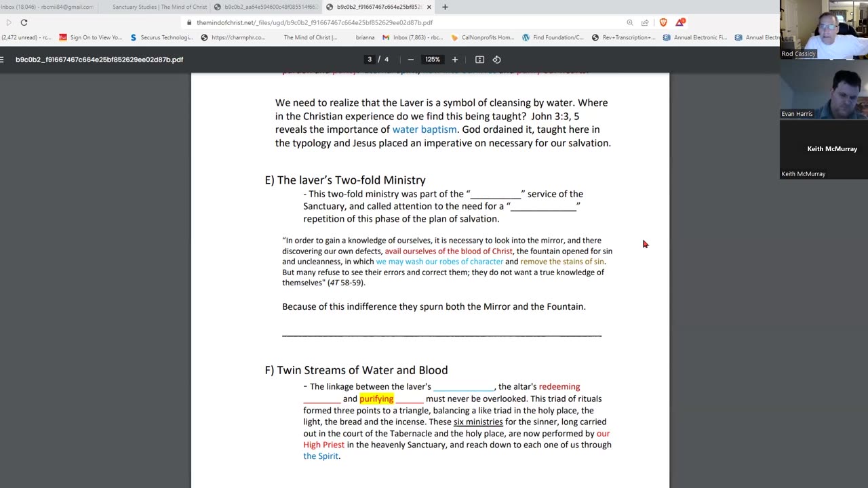The height and width of the screenshot is (488, 868).
Task: Click the blue blank after "the laver's"
Action: (x=464, y=387)
